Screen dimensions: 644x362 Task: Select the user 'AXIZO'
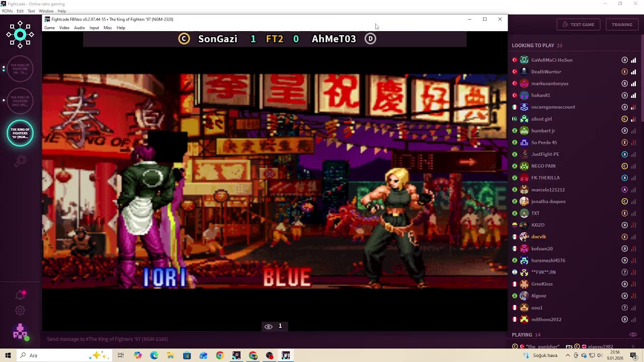click(x=538, y=225)
